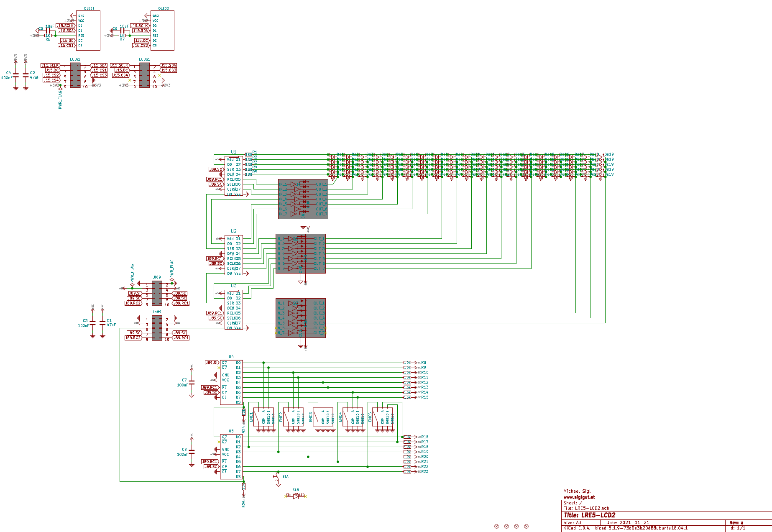The width and height of the screenshot is (772, 532).
Task: Click the www.siglgut.at link text
Action: click(579, 497)
